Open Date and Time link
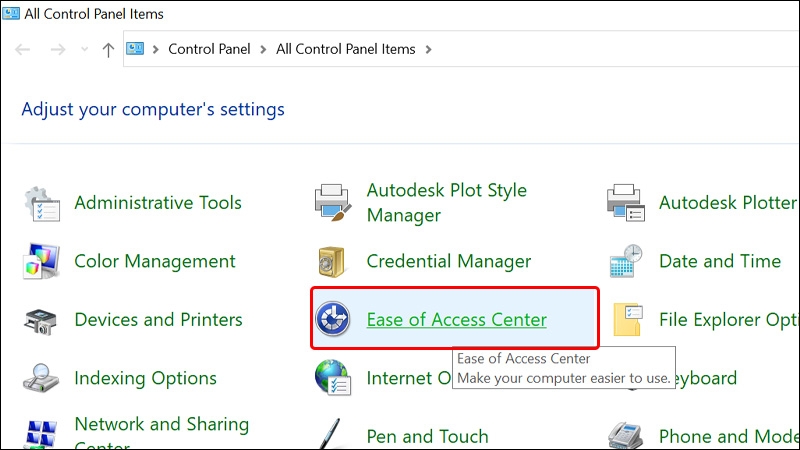800x450 pixels. tap(720, 261)
